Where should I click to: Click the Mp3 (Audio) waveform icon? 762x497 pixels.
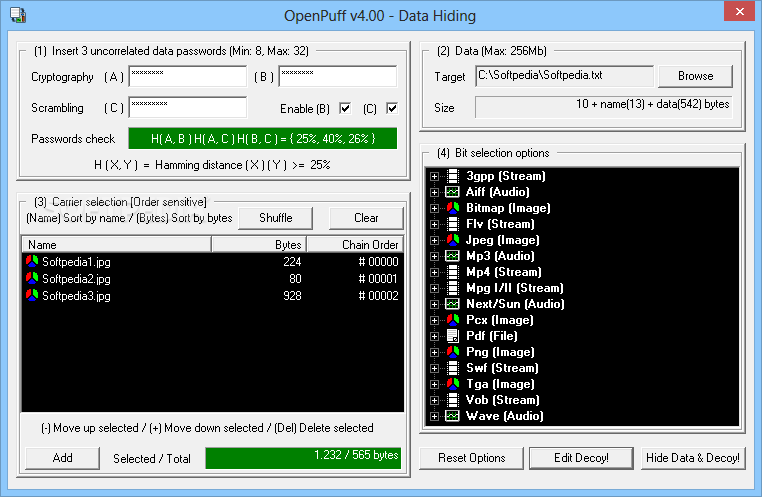[x=452, y=256]
